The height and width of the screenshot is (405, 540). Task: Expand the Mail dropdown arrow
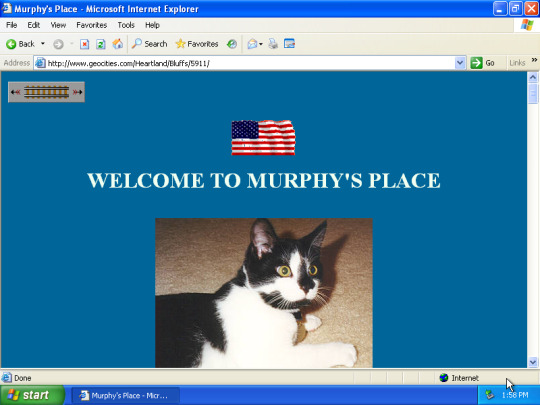[261, 44]
